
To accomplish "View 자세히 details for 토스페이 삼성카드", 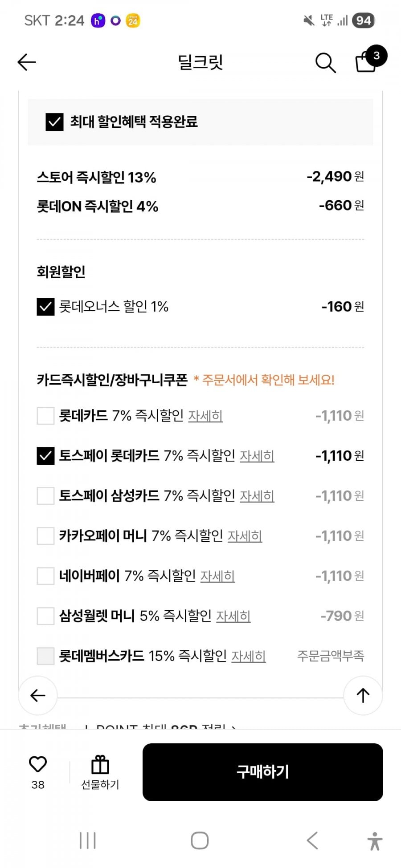I will tap(257, 496).
